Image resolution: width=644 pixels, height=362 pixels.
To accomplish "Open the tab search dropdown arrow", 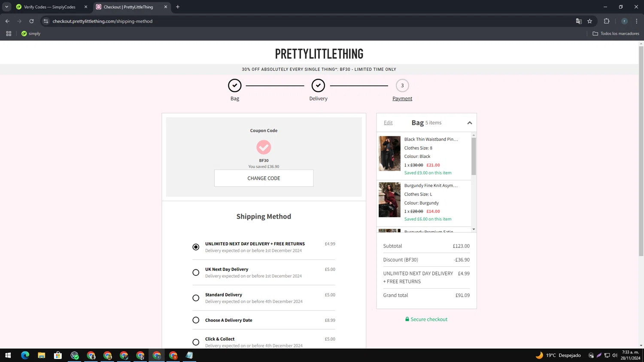I will coord(6,7).
